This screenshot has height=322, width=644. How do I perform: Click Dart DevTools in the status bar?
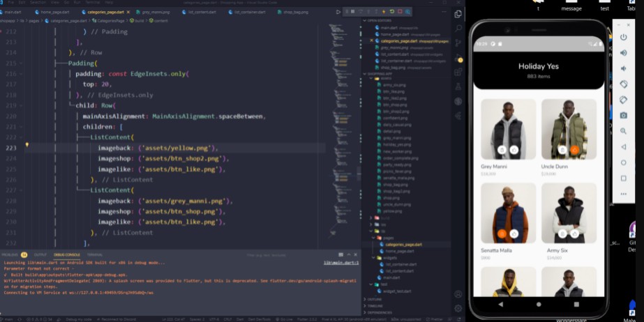[x=258, y=319]
